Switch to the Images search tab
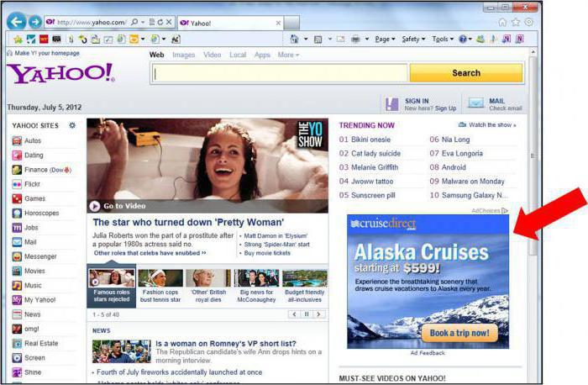The width and height of the screenshot is (588, 385). (x=183, y=55)
